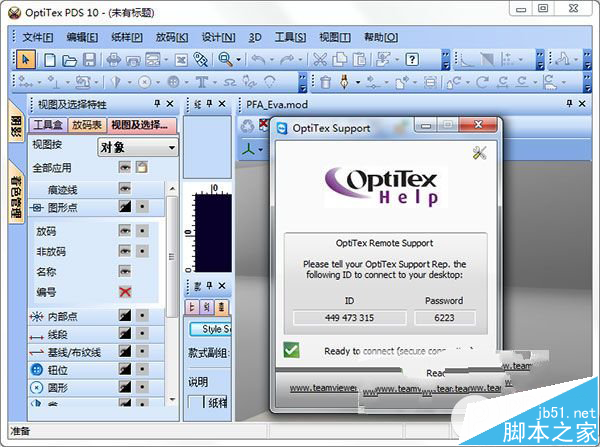Viewport: 600px width, 447px height.
Task: Click the question mark help icon
Action: coord(412,59)
